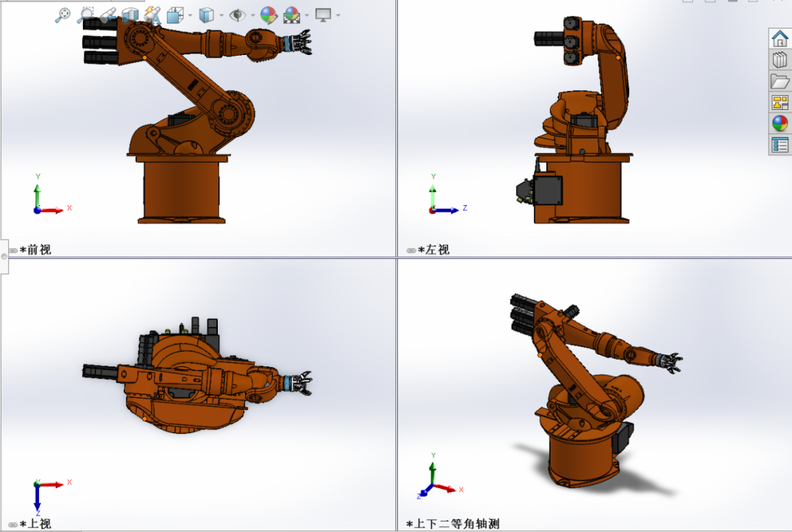Open the View Orientation tool
792x532 pixels.
(x=175, y=15)
